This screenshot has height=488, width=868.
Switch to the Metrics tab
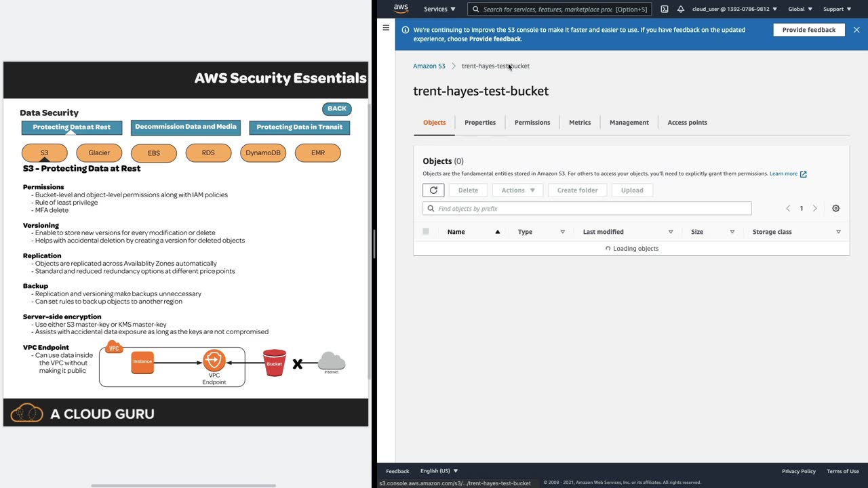coord(580,123)
